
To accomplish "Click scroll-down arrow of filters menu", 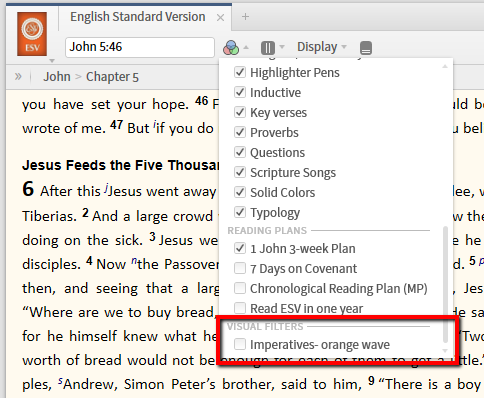I will (x=445, y=351).
